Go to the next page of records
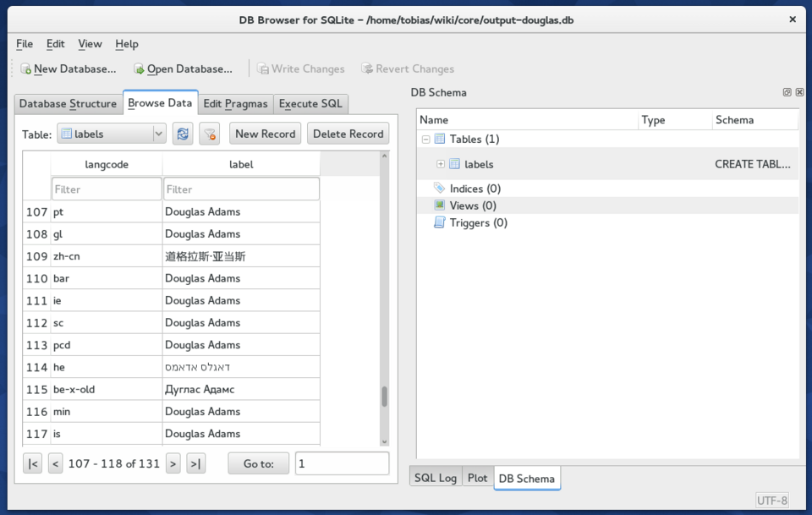This screenshot has width=812, height=515. pos(173,463)
